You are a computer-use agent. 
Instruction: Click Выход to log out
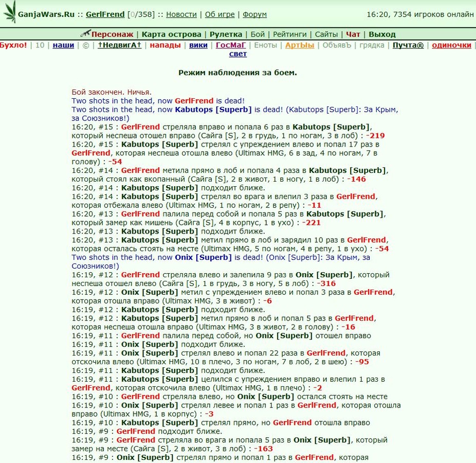point(382,34)
